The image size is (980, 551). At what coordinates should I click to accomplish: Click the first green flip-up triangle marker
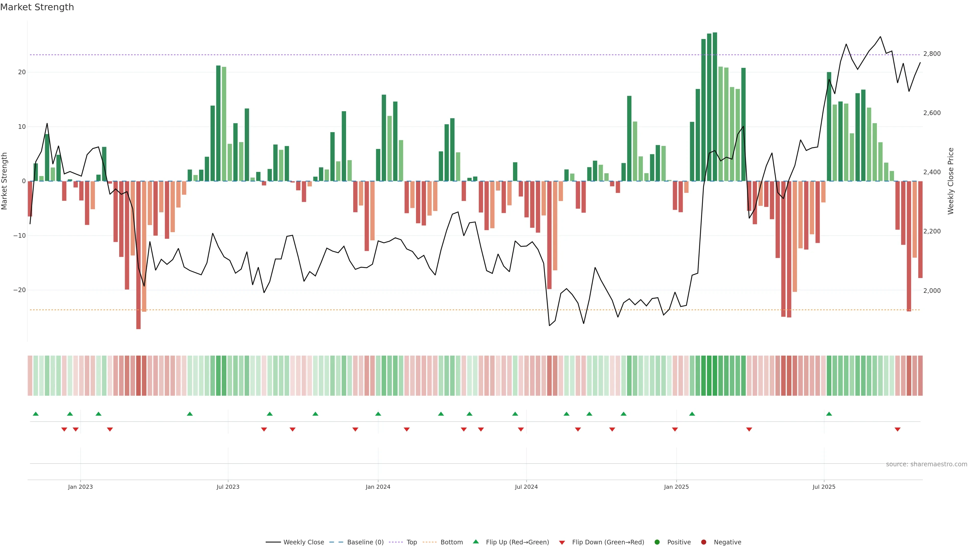click(36, 414)
